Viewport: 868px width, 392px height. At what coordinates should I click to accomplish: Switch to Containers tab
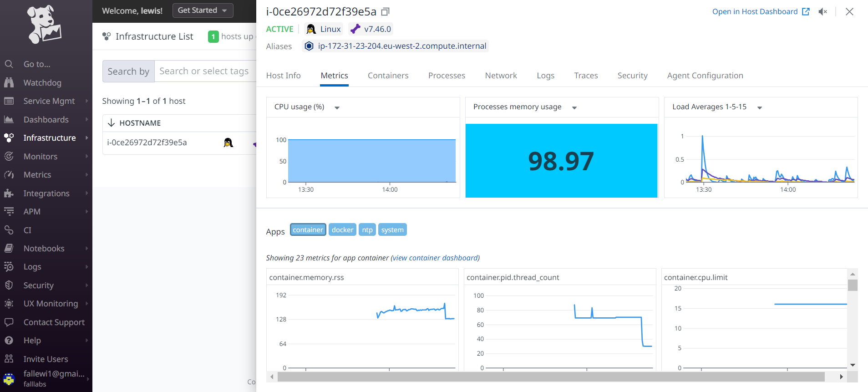(x=388, y=76)
